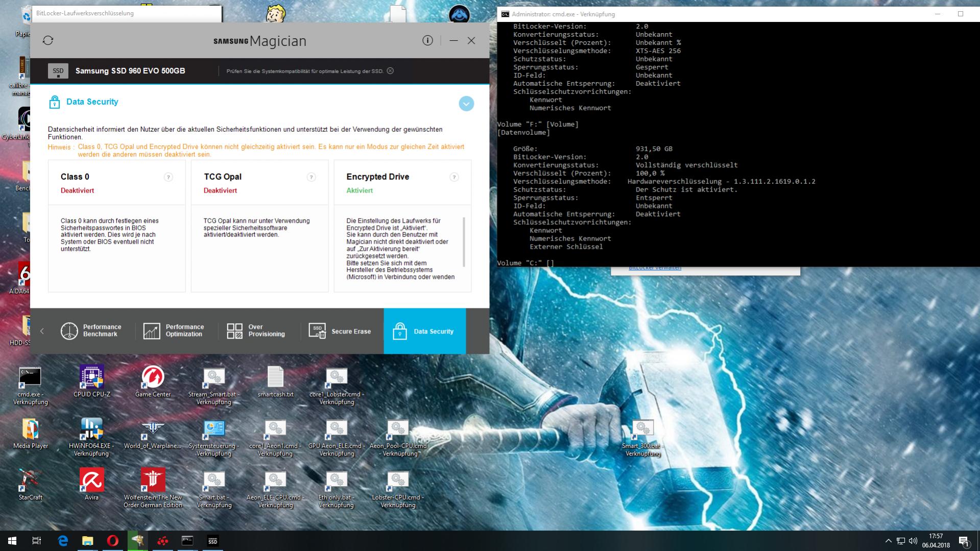Open the network icon in tray
Viewport: 980px width, 551px height.
pyautogui.click(x=900, y=541)
